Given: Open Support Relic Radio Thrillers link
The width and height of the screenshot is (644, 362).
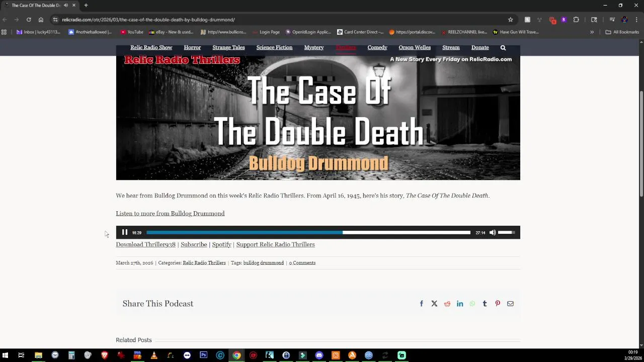Looking at the screenshot, I should coord(275,244).
